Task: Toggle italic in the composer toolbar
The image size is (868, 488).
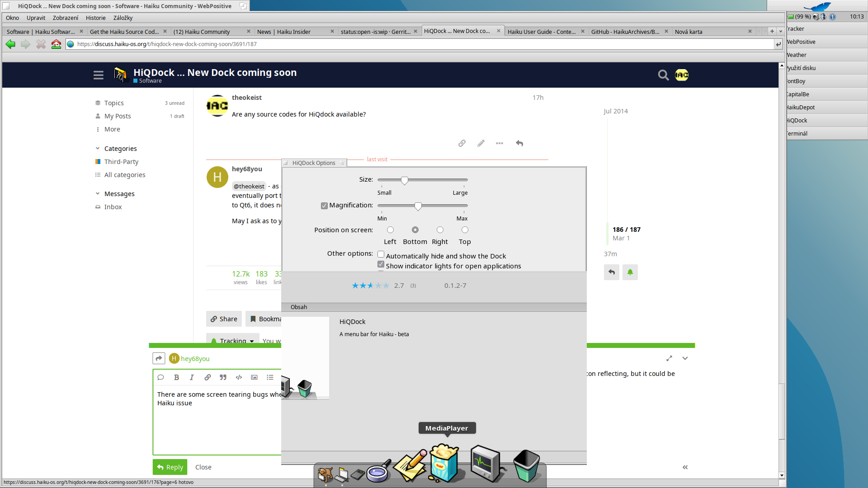Action: pos(192,377)
